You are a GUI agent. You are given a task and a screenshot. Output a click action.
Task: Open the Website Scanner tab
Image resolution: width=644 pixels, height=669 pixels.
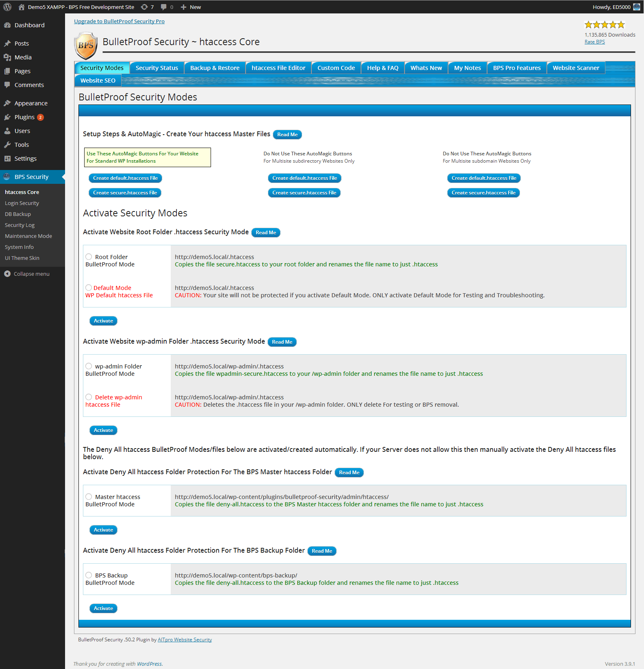[576, 68]
